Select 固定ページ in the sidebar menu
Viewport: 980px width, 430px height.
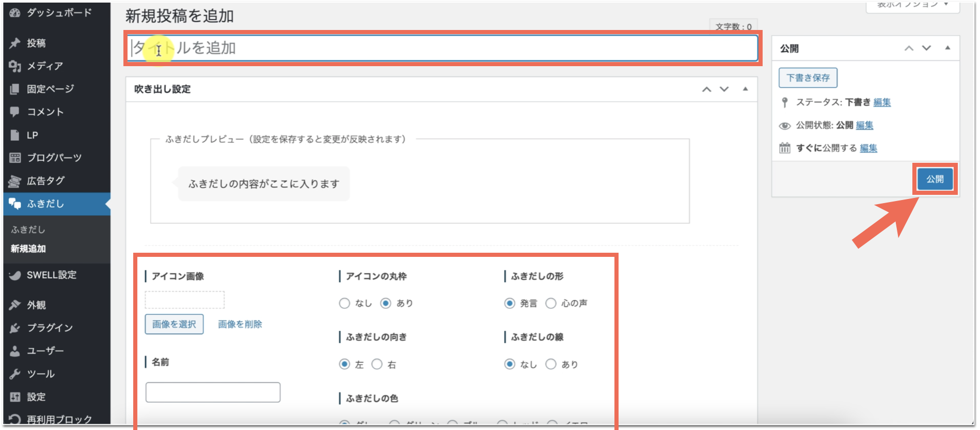(50, 89)
